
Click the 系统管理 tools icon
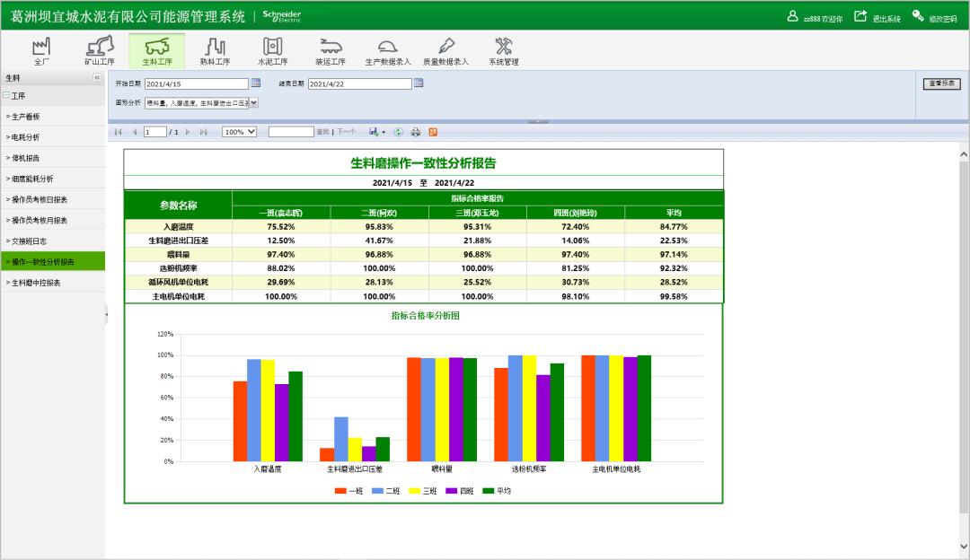coord(503,50)
